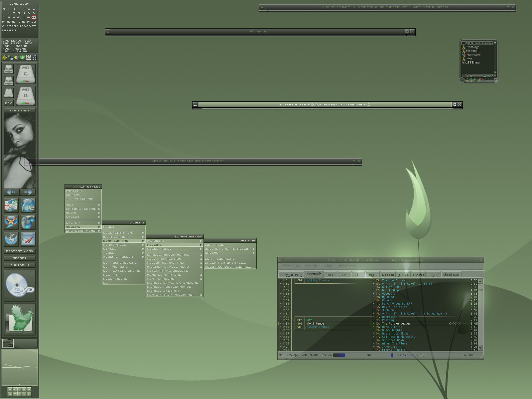Launch the lightning bolt orb icon
The height and width of the screenshot is (399, 532).
click(11, 239)
